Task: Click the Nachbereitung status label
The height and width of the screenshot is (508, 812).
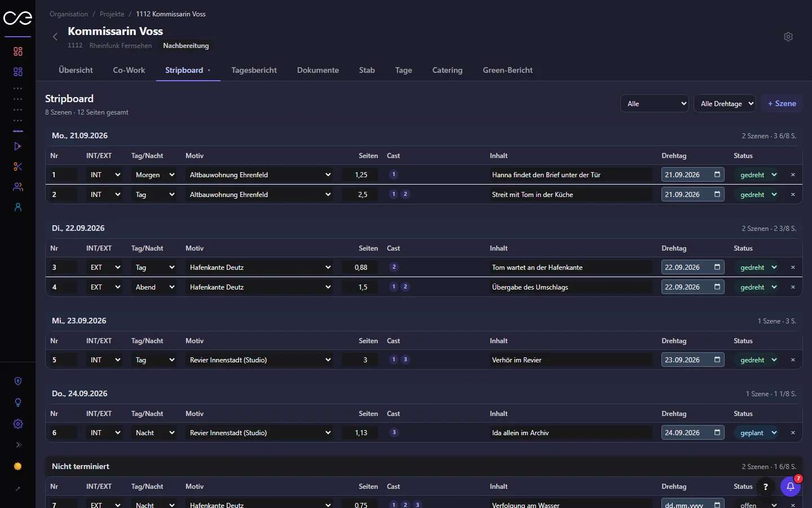Action: click(186, 46)
